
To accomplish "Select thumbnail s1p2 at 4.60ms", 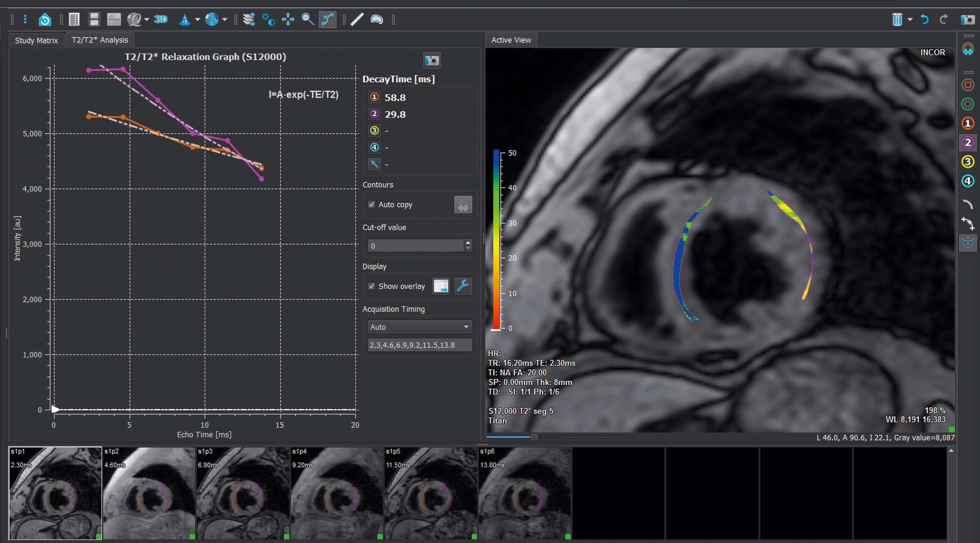I will [149, 493].
